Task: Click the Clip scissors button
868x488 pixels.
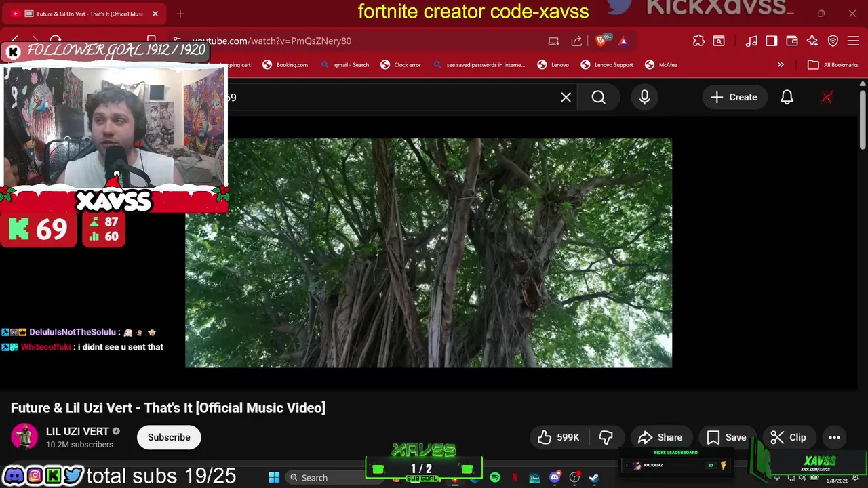Action: (x=789, y=437)
